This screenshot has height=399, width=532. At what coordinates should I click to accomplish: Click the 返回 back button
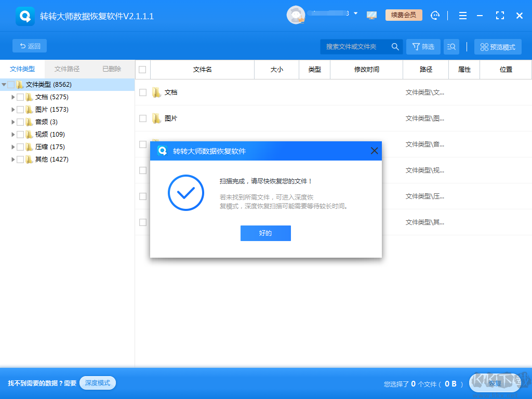point(30,46)
